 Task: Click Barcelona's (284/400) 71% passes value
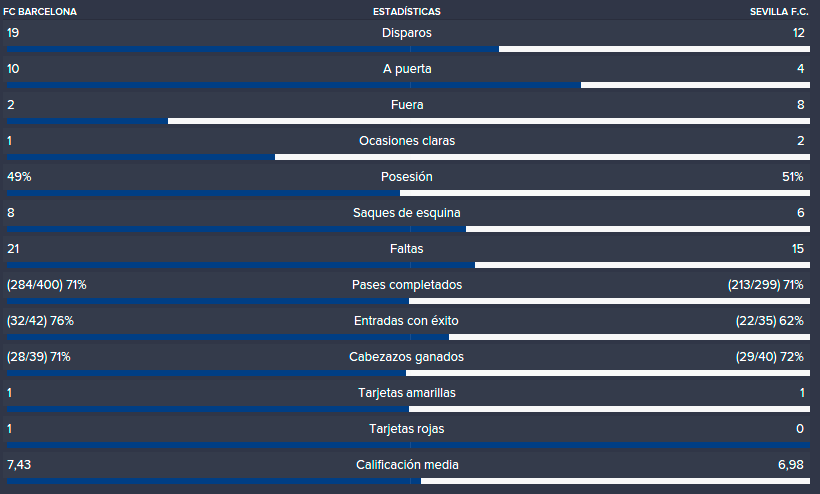[x=47, y=285]
